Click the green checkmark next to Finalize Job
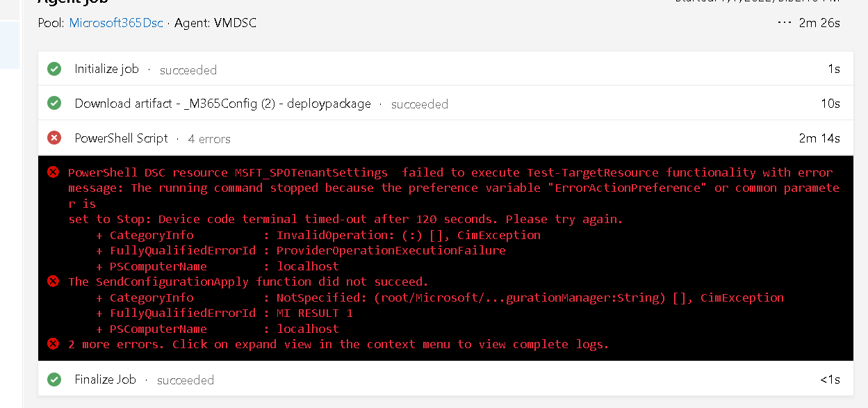 tap(54, 380)
